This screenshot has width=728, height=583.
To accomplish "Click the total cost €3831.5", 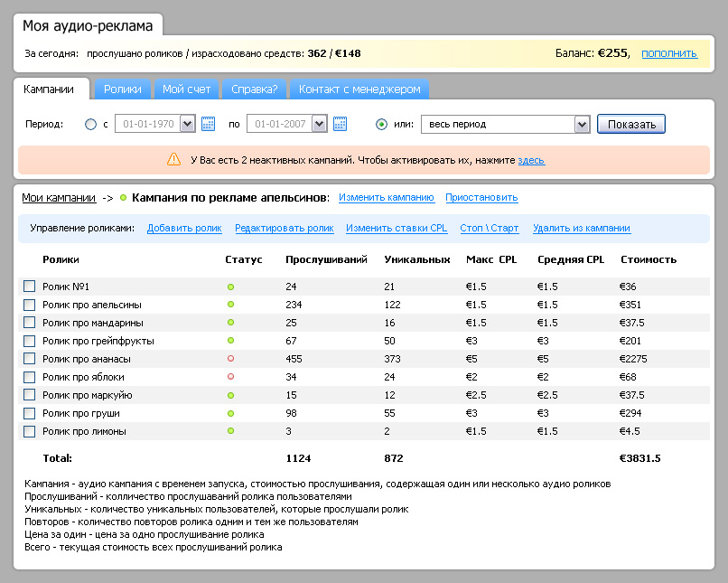I will [639, 458].
